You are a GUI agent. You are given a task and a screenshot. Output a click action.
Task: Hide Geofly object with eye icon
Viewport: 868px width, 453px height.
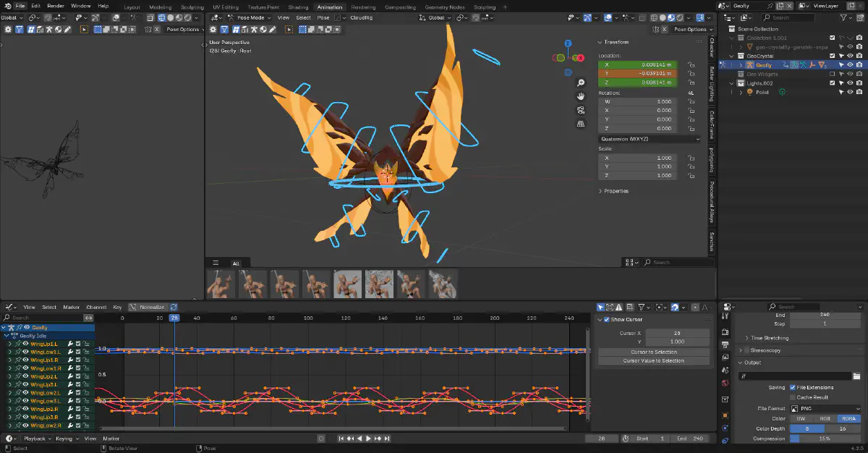pos(850,65)
